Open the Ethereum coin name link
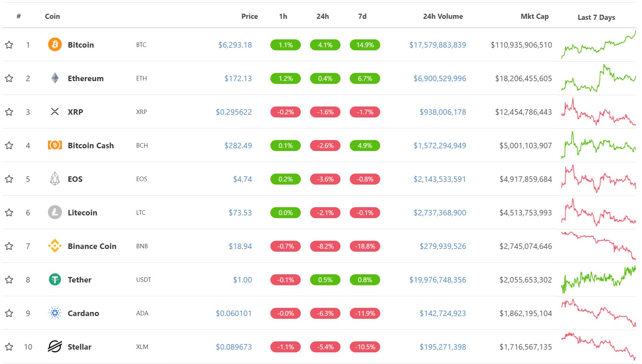Image resolution: width=642 pixels, height=364 pixels. [86, 78]
